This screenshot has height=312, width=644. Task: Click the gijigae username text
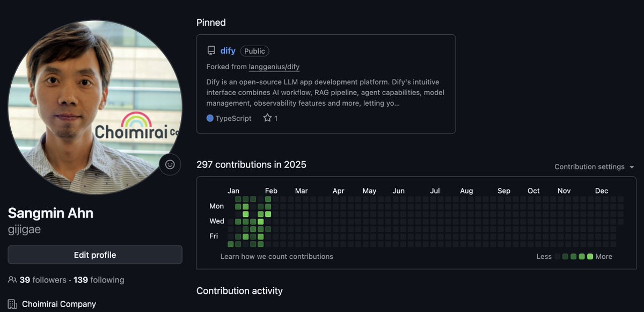coord(24,229)
